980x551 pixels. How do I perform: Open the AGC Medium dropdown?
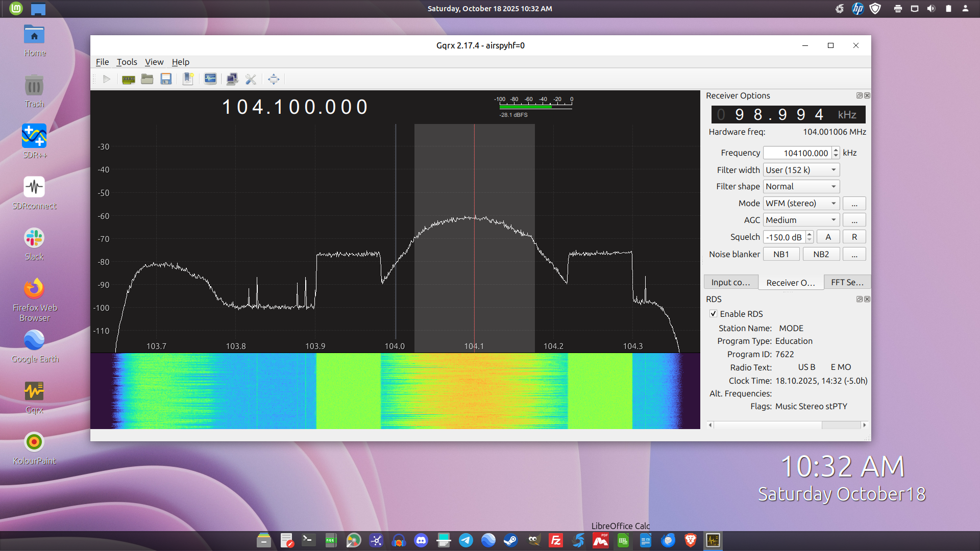(801, 220)
